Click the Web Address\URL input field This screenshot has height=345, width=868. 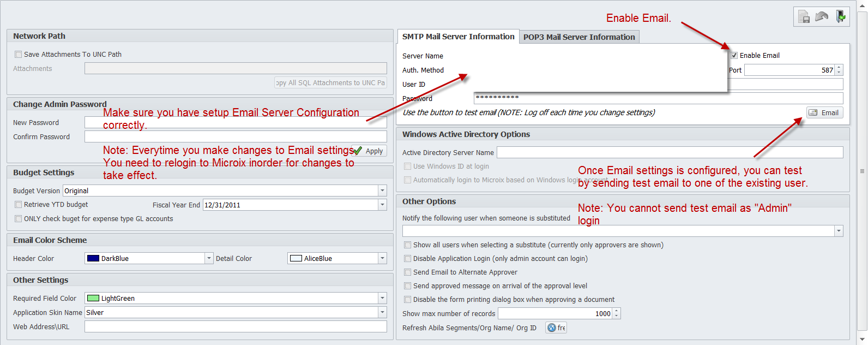[x=235, y=326]
